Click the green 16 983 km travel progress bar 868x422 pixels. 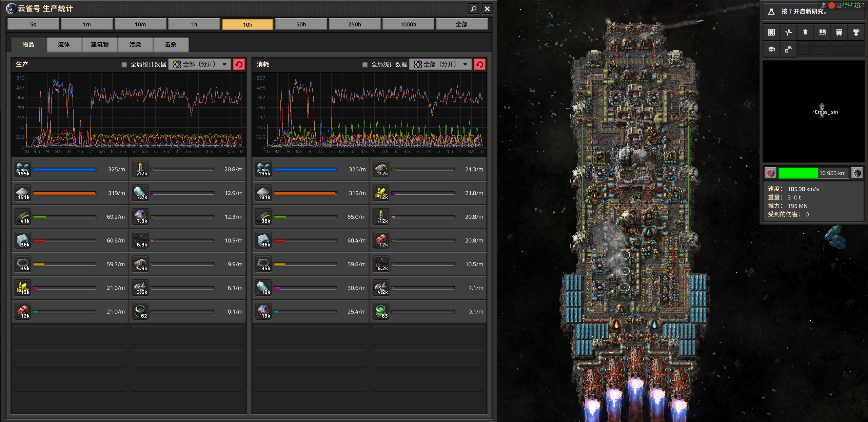tap(813, 173)
